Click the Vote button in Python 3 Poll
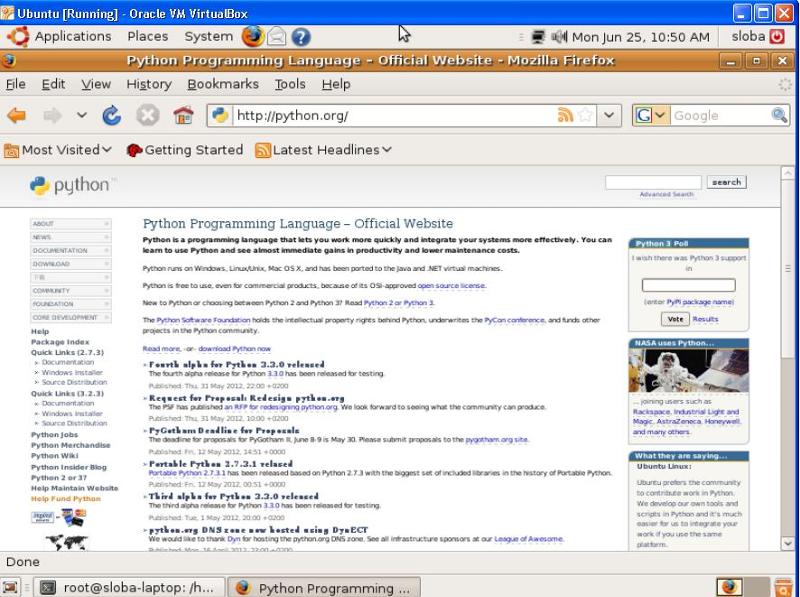The height and width of the screenshot is (597, 800). pyautogui.click(x=675, y=319)
